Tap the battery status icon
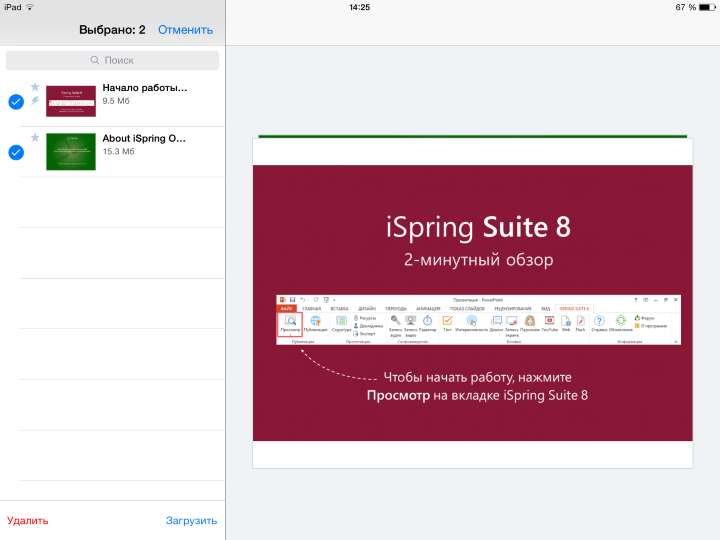Image resolution: width=720 pixels, height=540 pixels. tap(707, 7)
